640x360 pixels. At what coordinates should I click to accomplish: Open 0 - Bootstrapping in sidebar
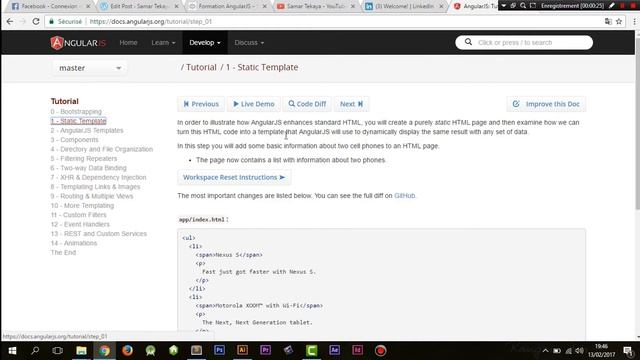click(76, 111)
